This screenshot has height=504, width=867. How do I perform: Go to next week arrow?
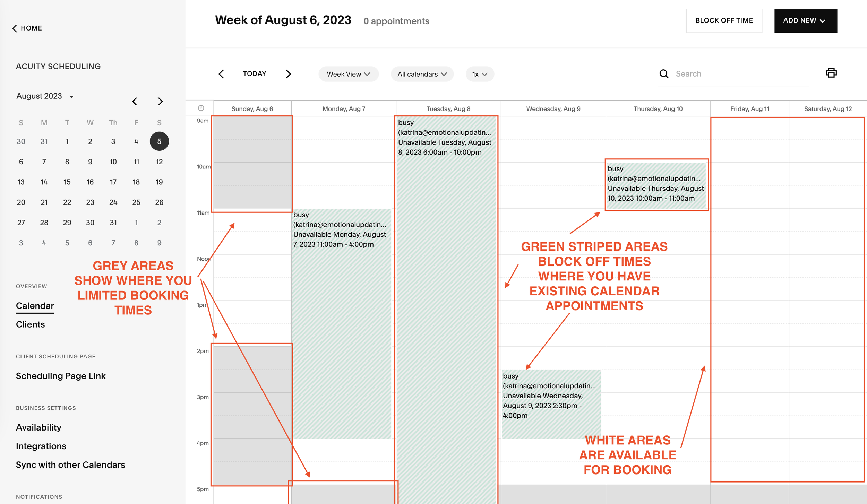288,74
